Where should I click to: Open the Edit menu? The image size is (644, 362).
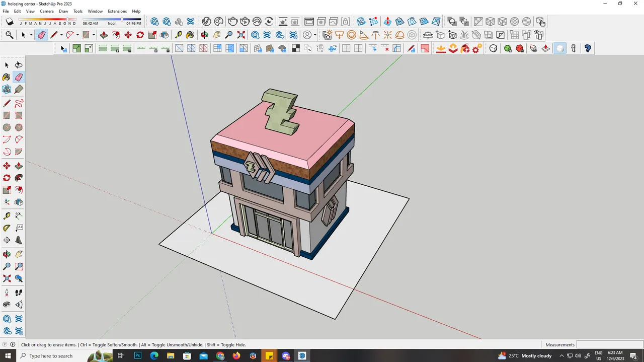click(x=18, y=11)
